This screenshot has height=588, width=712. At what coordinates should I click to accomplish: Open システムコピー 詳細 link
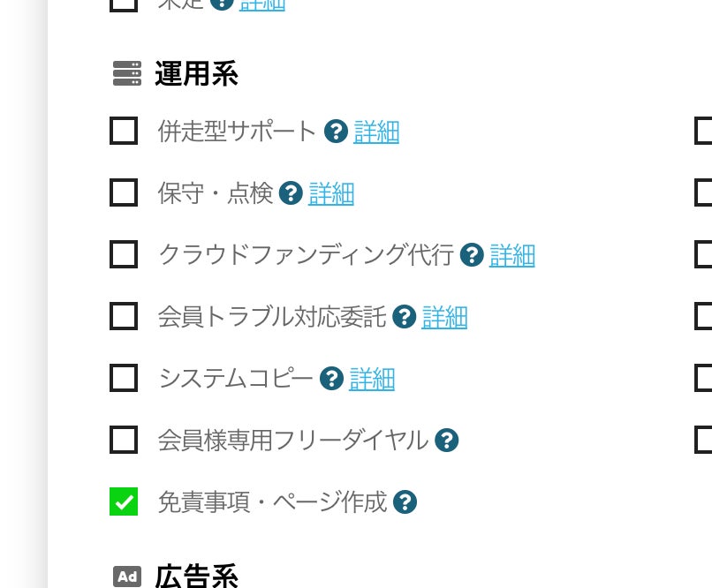tap(372, 379)
